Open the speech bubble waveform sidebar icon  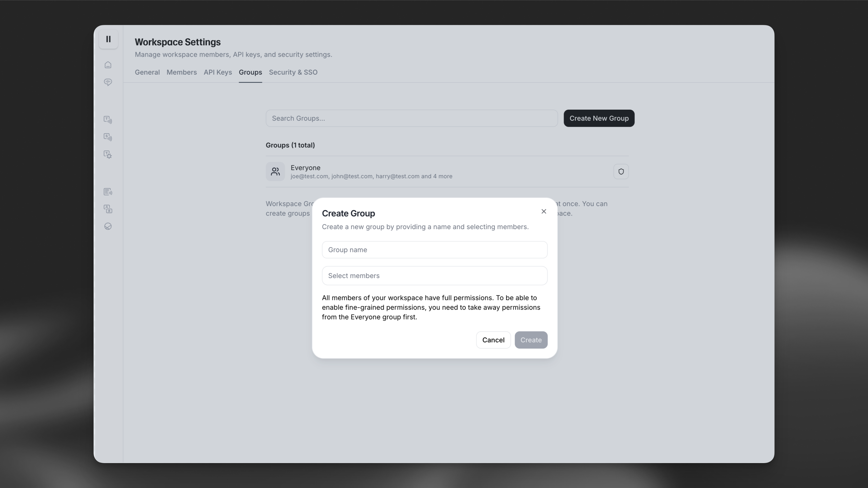click(x=108, y=82)
